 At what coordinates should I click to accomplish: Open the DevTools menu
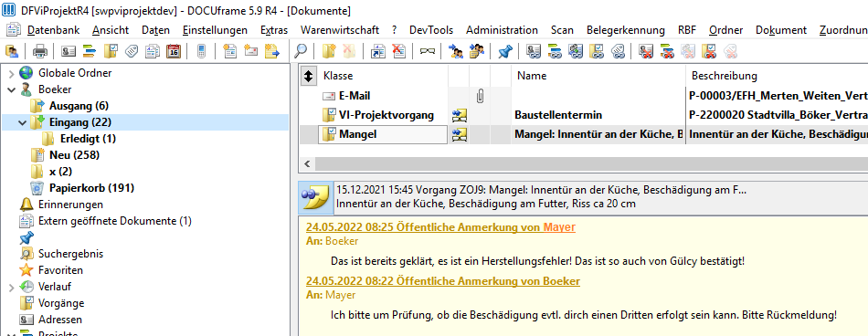click(x=431, y=30)
